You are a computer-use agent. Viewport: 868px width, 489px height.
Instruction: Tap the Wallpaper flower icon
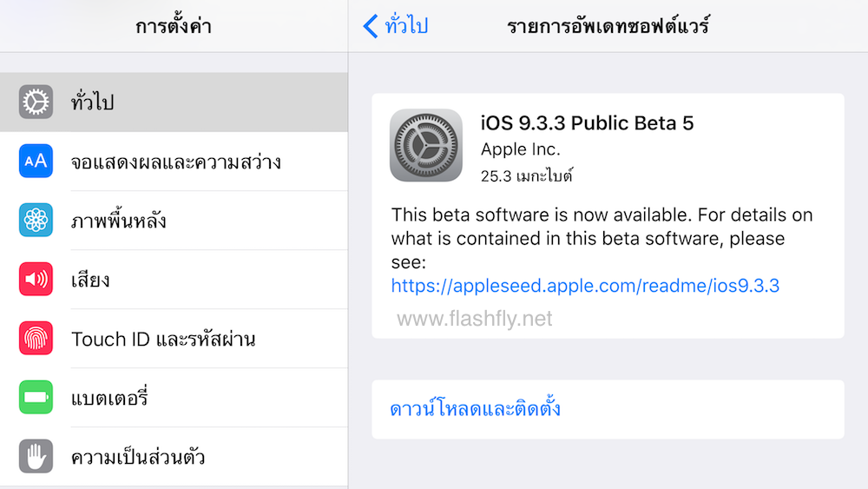coord(36,221)
